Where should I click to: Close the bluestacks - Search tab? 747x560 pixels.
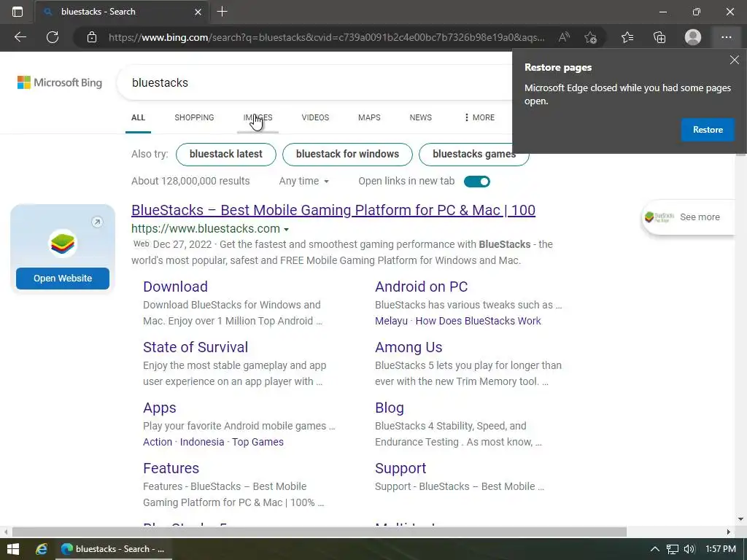point(198,12)
